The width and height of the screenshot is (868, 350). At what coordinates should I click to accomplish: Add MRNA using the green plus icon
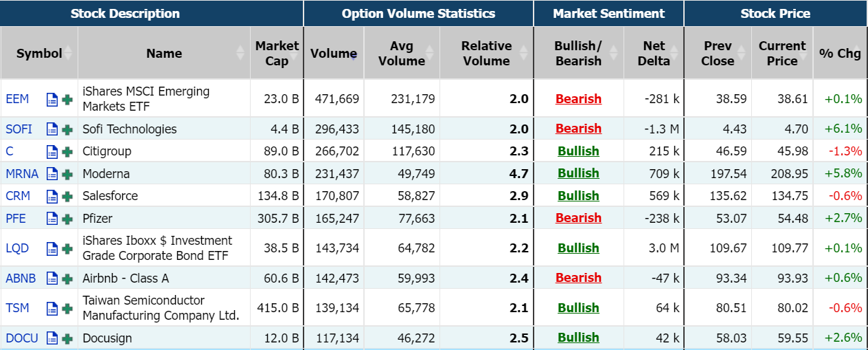pyautogui.click(x=67, y=174)
